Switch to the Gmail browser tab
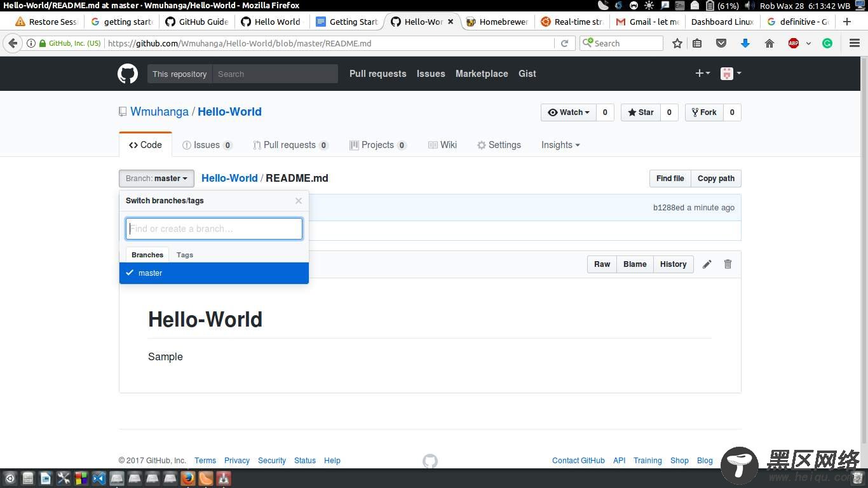This screenshot has width=868, height=488. [648, 22]
